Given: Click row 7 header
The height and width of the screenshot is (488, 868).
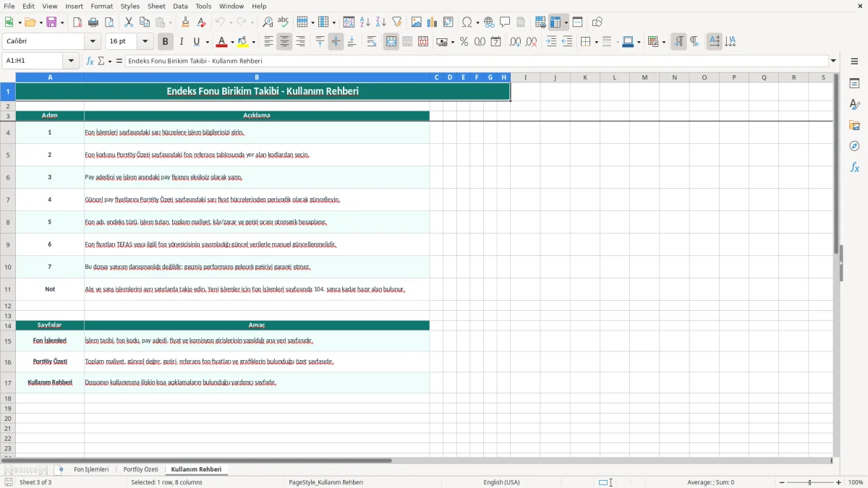Looking at the screenshot, I should [8, 200].
